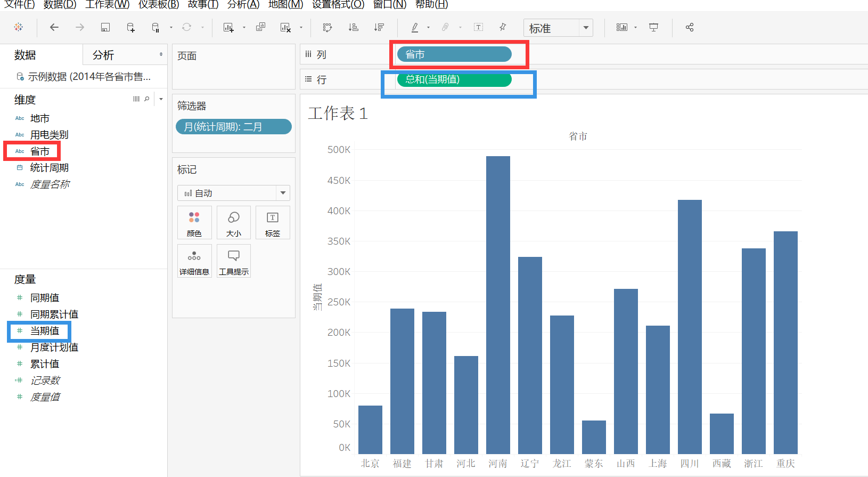
Task: Open the 设置格式(O) menu
Action: [x=338, y=4]
